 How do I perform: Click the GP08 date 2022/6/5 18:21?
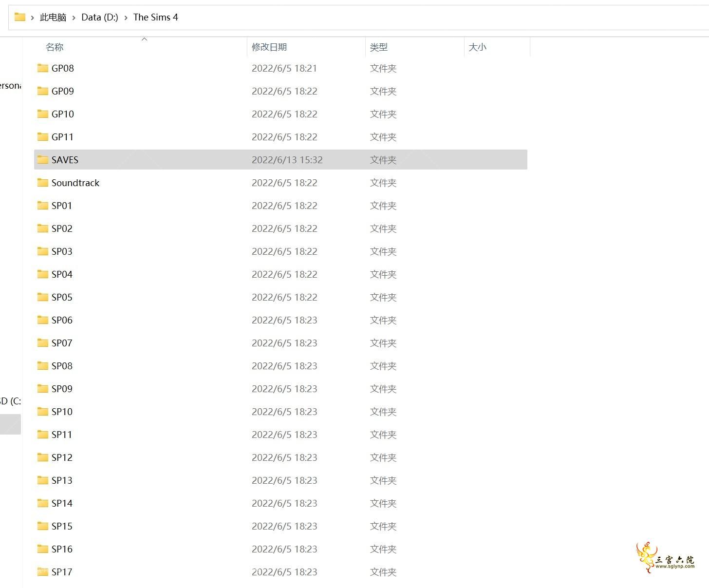pos(284,68)
